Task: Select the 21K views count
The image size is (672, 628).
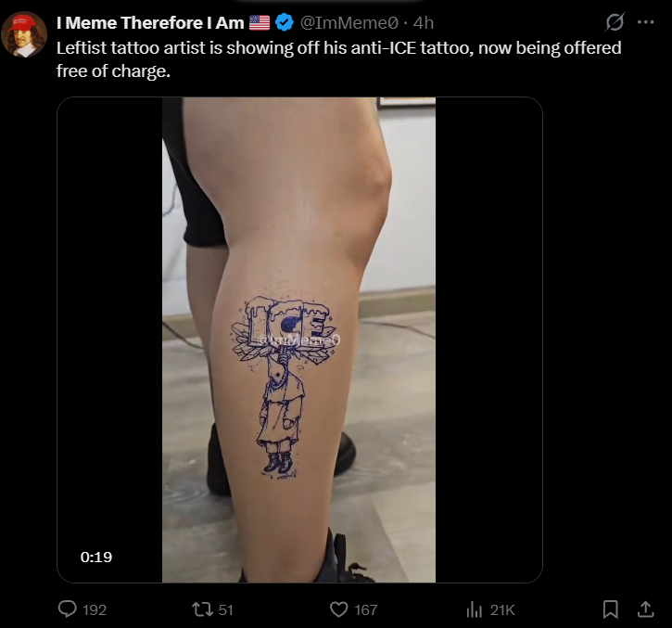Action: (502, 609)
